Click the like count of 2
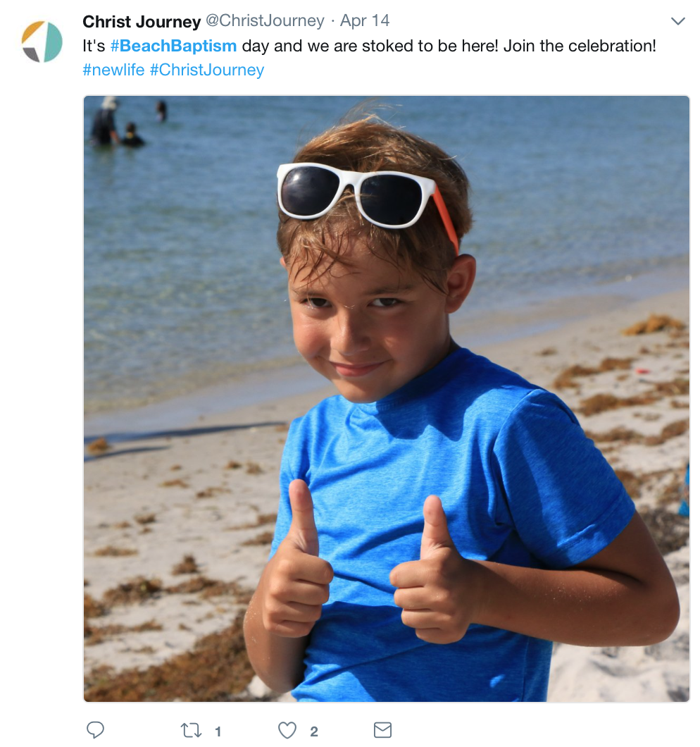 [x=314, y=731]
